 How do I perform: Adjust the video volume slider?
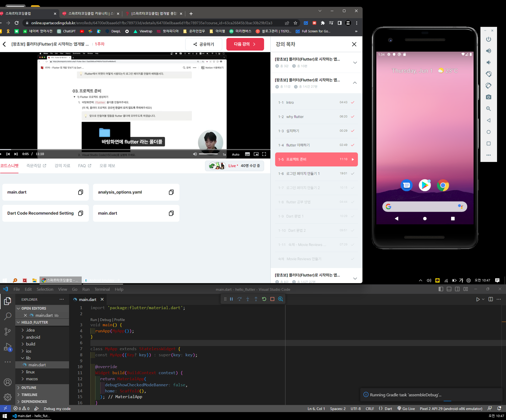pyautogui.click(x=208, y=154)
